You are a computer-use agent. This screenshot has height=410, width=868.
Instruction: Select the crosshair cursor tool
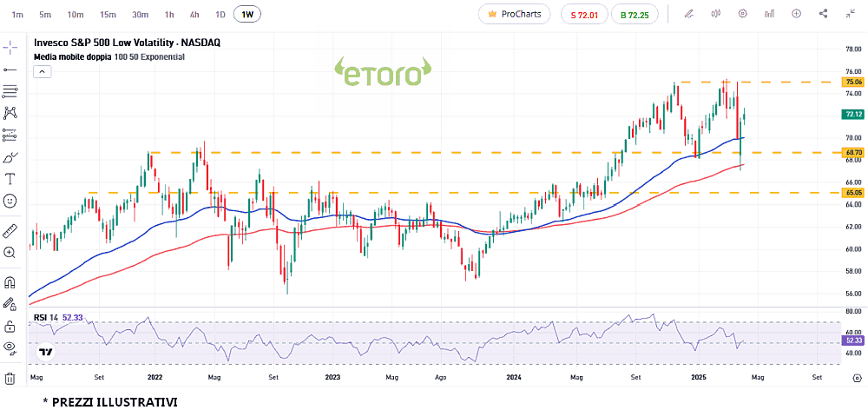tap(10, 46)
